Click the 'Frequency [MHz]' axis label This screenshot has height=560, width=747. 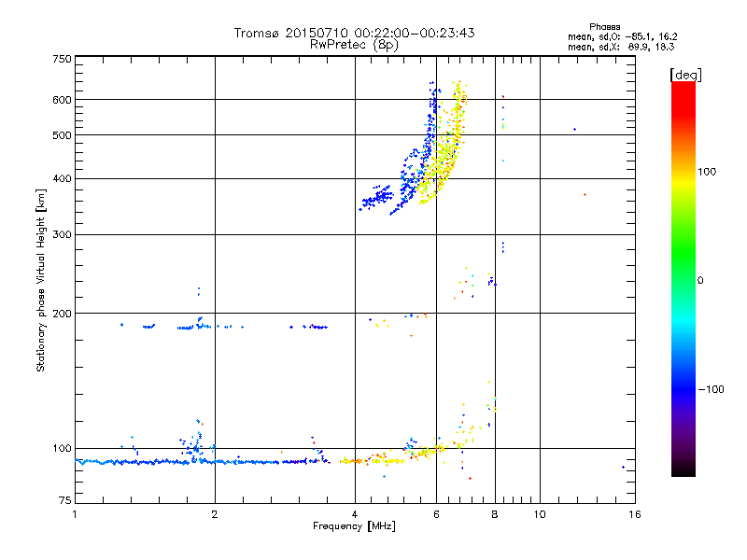pyautogui.click(x=354, y=526)
